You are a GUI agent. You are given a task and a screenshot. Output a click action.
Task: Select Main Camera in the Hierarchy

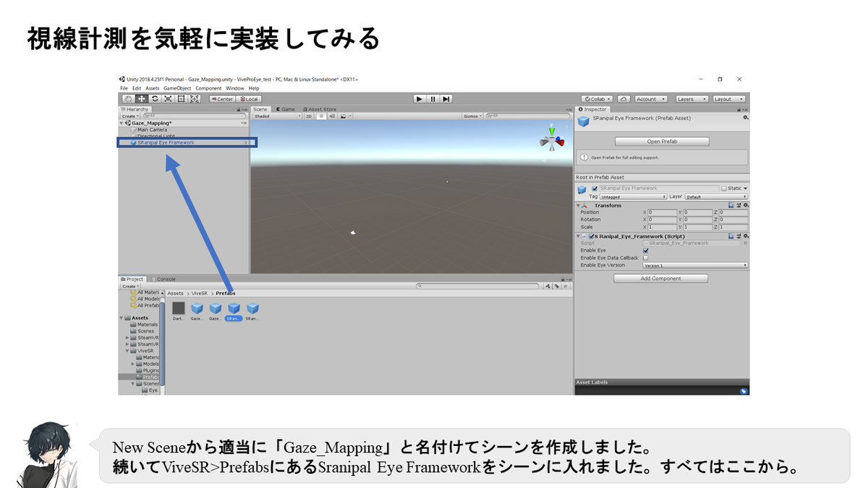pyautogui.click(x=152, y=130)
